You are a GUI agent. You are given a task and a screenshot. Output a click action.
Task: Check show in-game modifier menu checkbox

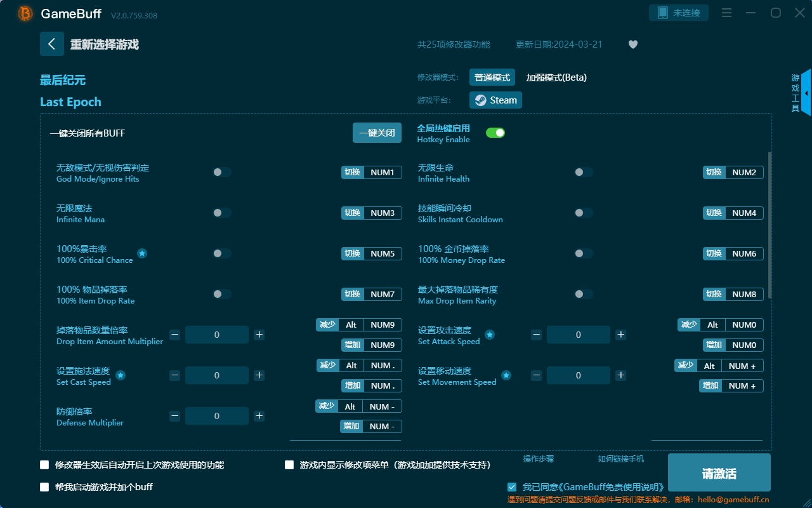coord(289,465)
